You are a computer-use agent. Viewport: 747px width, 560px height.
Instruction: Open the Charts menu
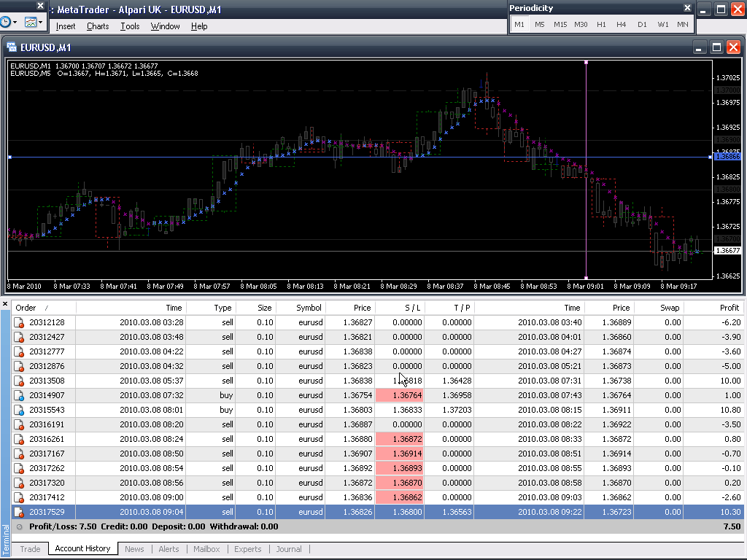98,26
